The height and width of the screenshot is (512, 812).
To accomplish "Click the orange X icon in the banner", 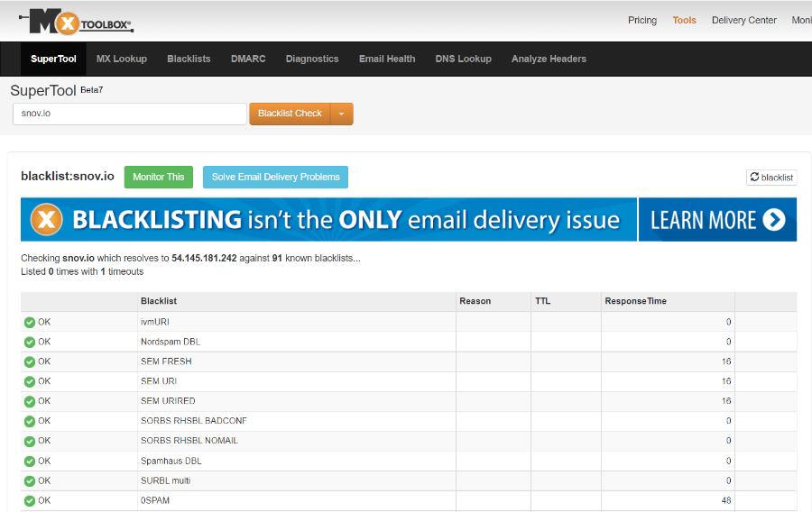I will [x=47, y=220].
